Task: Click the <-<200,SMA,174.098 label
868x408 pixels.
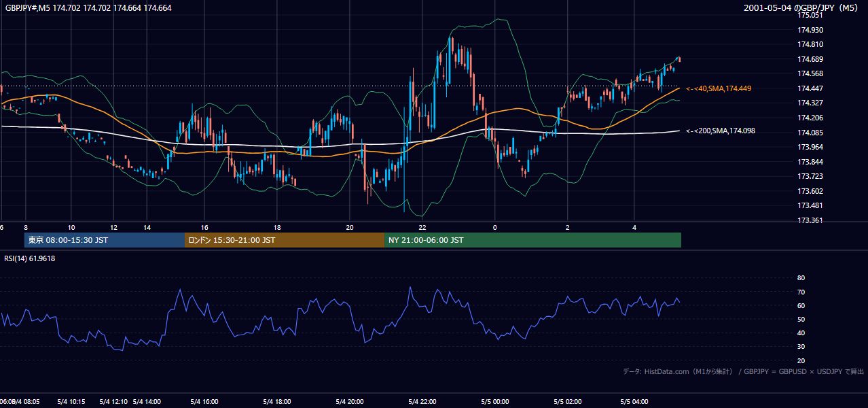Action: click(721, 131)
